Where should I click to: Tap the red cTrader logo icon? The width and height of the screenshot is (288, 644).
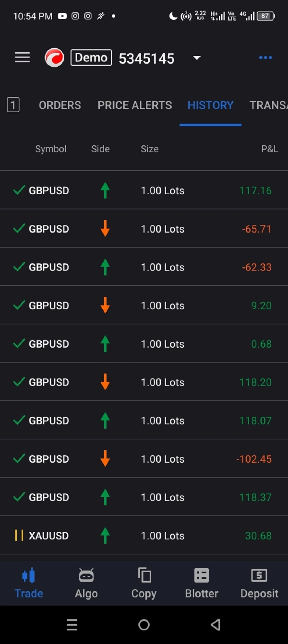(54, 58)
